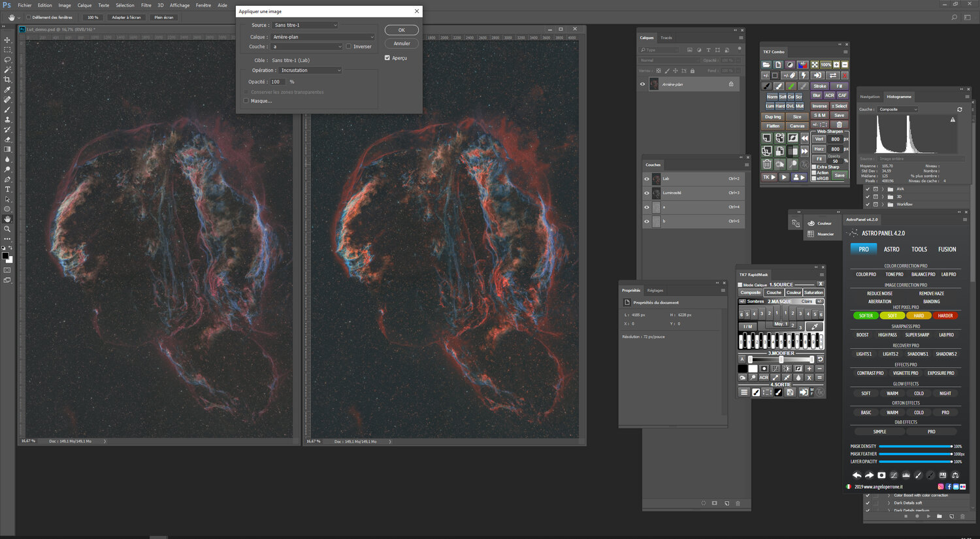
Task: Expand the AVA actions folder
Action: pyautogui.click(x=883, y=189)
